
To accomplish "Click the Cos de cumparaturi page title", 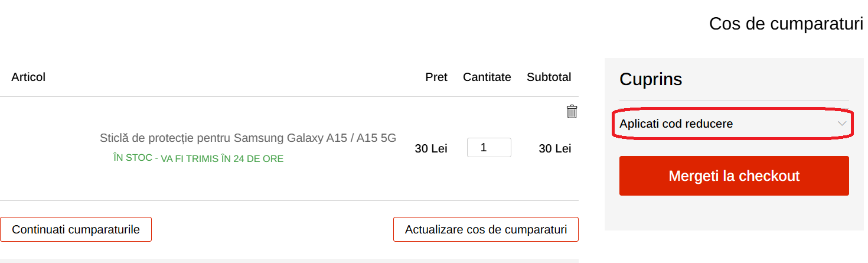I will (786, 24).
